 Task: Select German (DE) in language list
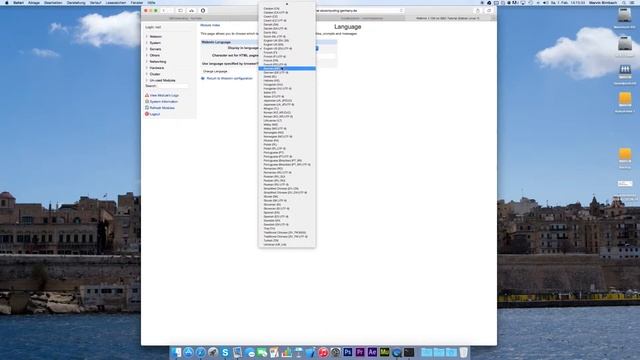tap(287, 69)
